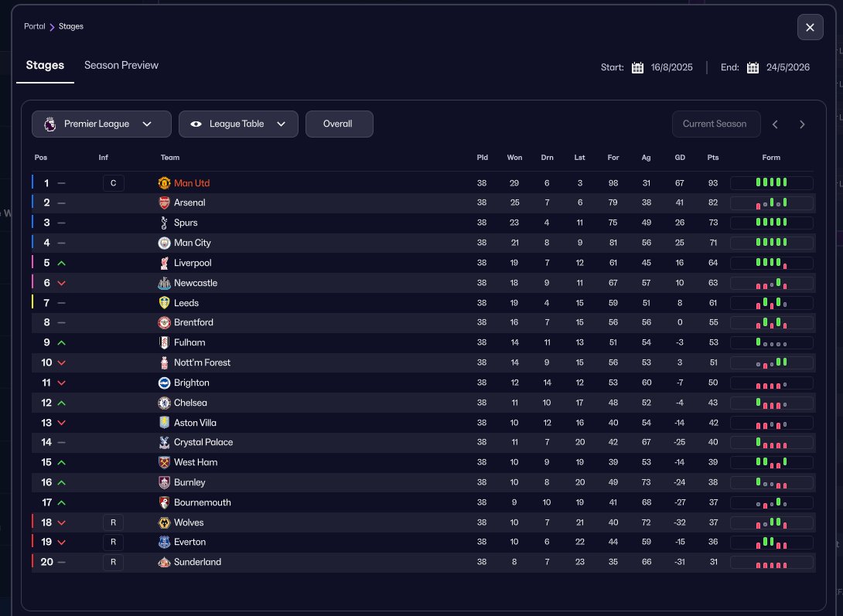Click the Arsenal club badge icon
The image size is (843, 616).
point(164,203)
